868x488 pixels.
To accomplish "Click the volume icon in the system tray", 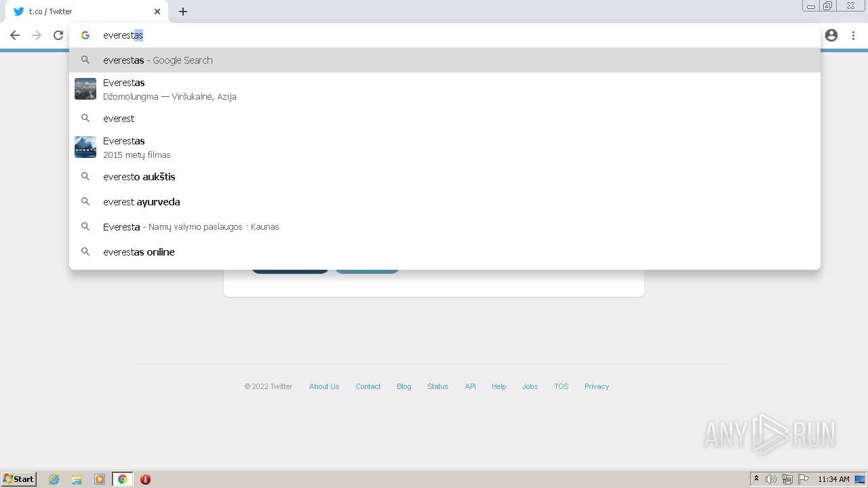I will coord(772,479).
